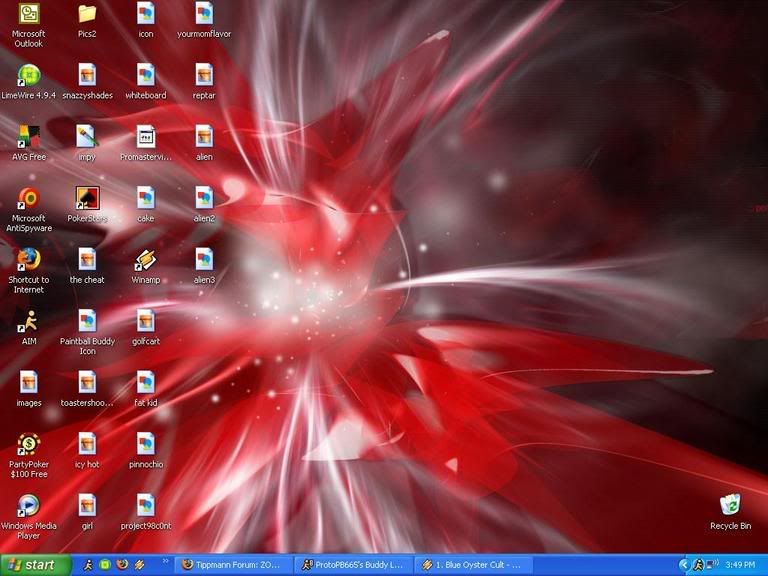Select the golfcart image file

pos(145,322)
